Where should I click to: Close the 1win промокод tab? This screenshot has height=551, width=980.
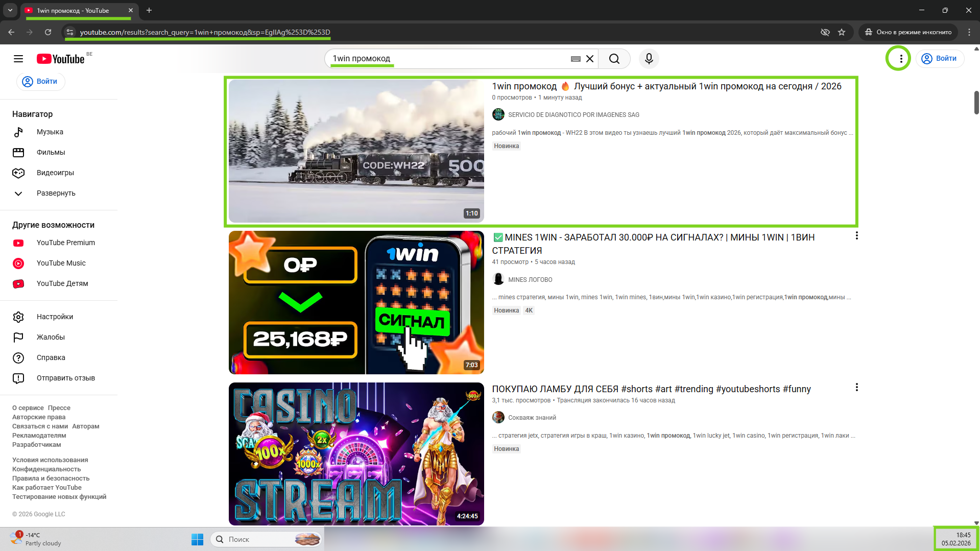tap(131, 10)
